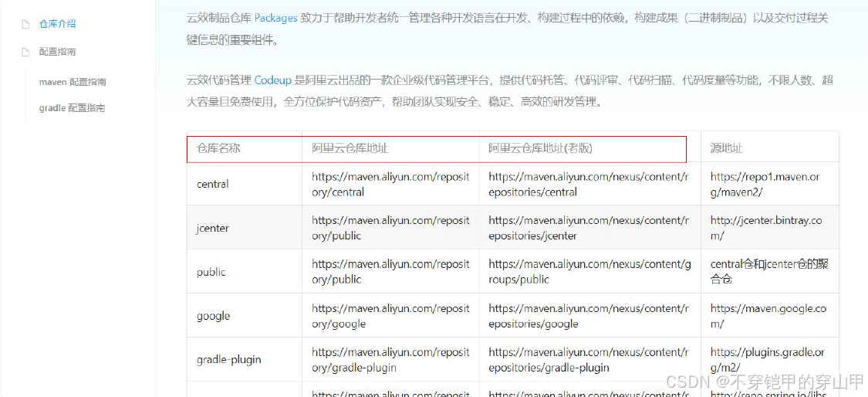Click the jcenter.bintray.com source address
This screenshot has width=868, height=397.
766,228
